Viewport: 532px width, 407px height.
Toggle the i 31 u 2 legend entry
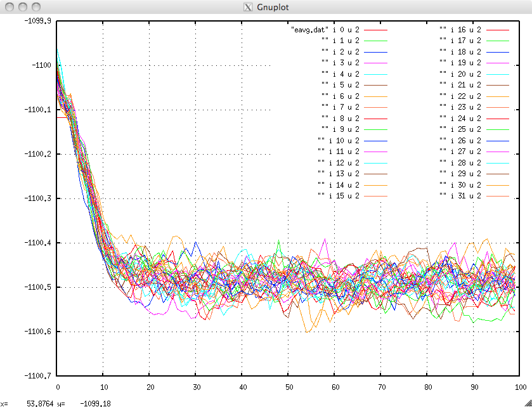pos(460,196)
